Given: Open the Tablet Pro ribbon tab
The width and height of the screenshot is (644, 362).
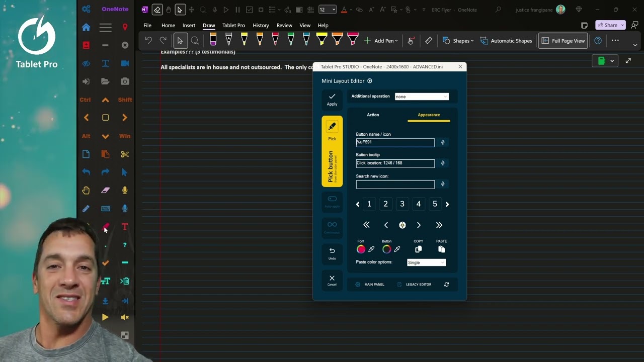Looking at the screenshot, I should [233, 25].
